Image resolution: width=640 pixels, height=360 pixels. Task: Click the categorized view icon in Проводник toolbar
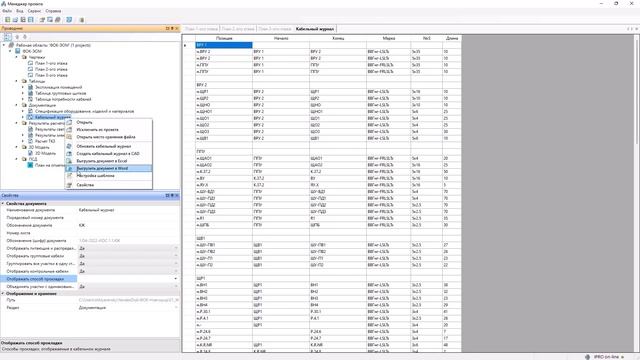click(x=7, y=37)
